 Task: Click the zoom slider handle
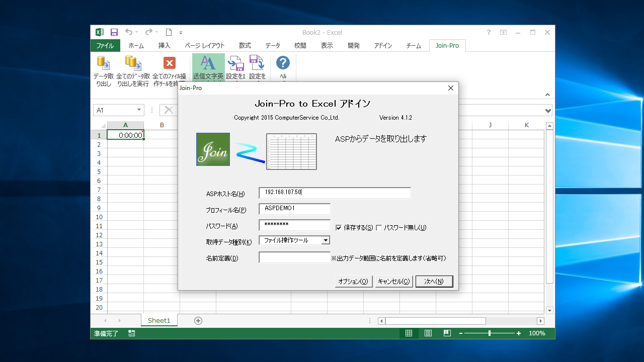pos(490,333)
